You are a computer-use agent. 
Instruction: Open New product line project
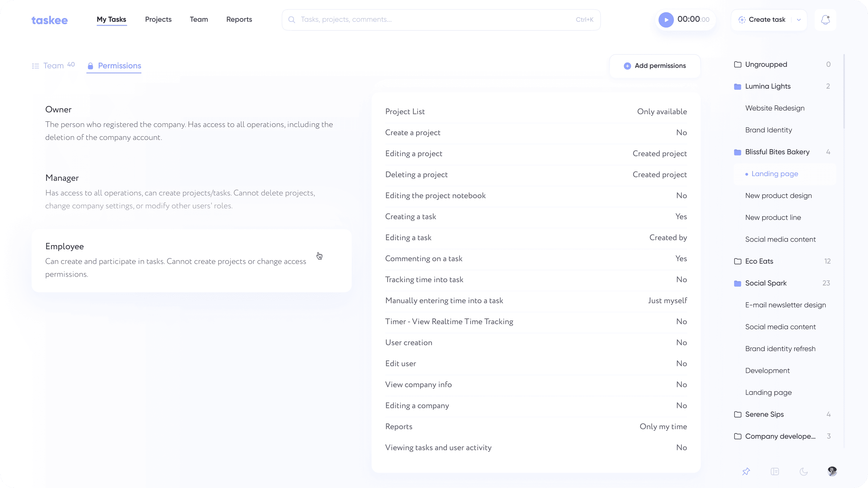coord(773,218)
